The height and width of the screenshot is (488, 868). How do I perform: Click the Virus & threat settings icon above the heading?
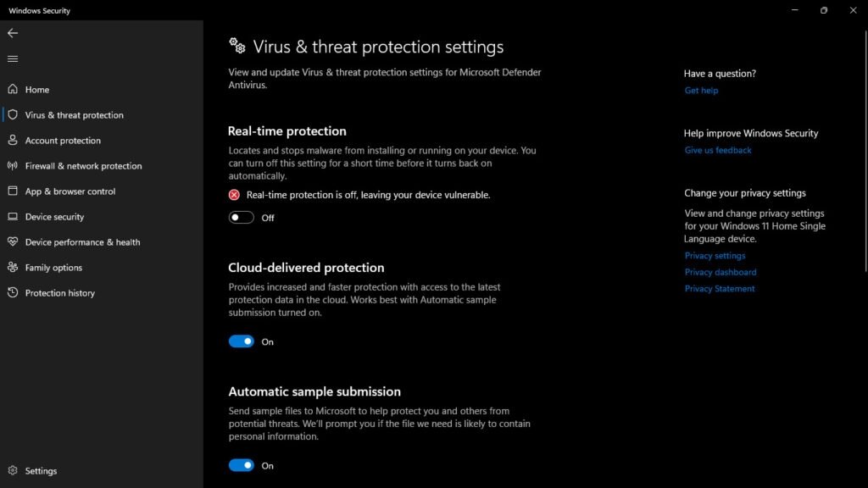237,47
